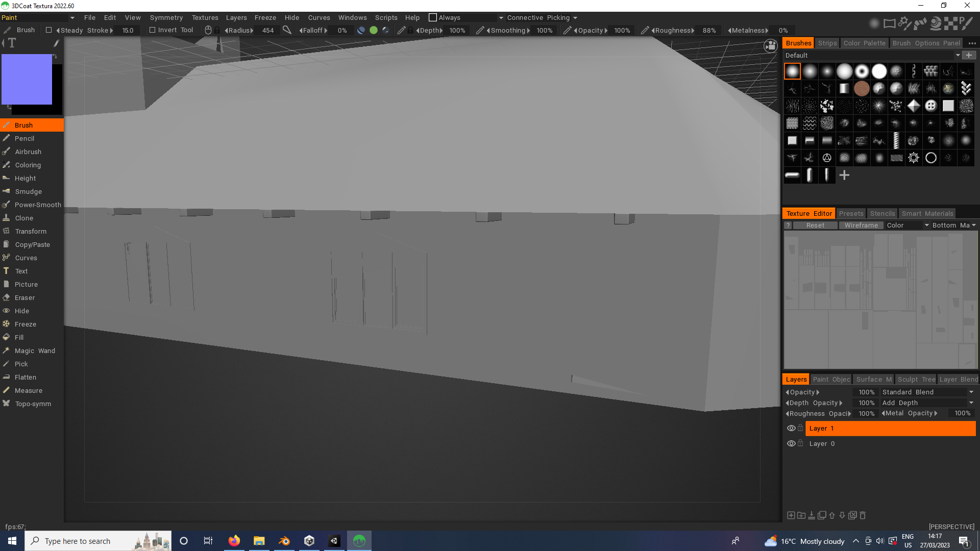
Task: Switch to the Stencils tab
Action: point(882,213)
